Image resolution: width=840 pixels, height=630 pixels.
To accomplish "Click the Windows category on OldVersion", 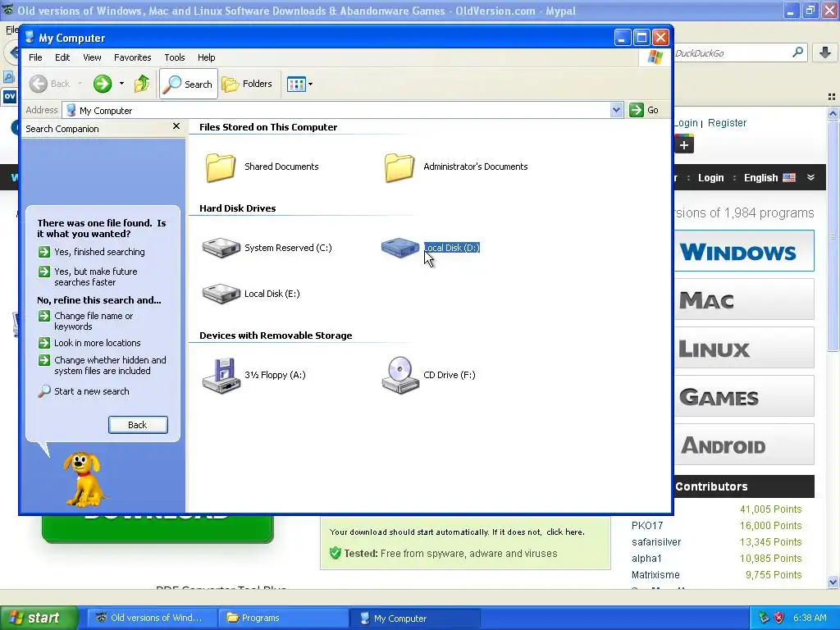I will (x=744, y=251).
